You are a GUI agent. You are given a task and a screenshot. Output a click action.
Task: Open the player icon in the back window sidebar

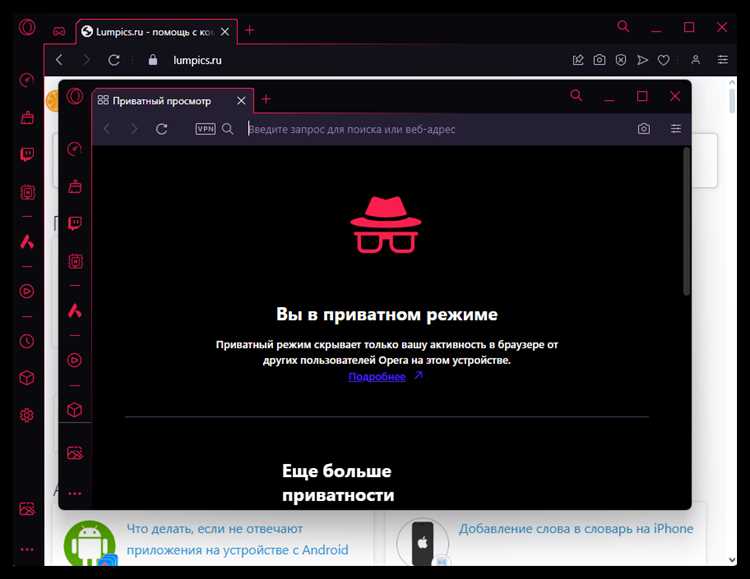click(27, 291)
